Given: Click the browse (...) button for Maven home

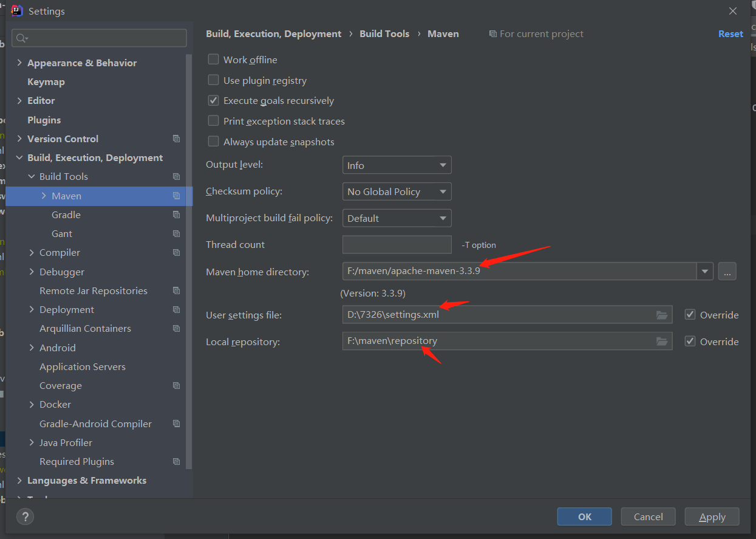Looking at the screenshot, I should point(727,271).
